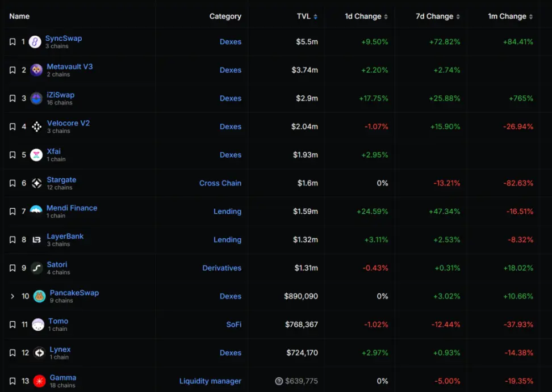
Task: Bookmark the Velocore V2 row
Action: pos(12,127)
